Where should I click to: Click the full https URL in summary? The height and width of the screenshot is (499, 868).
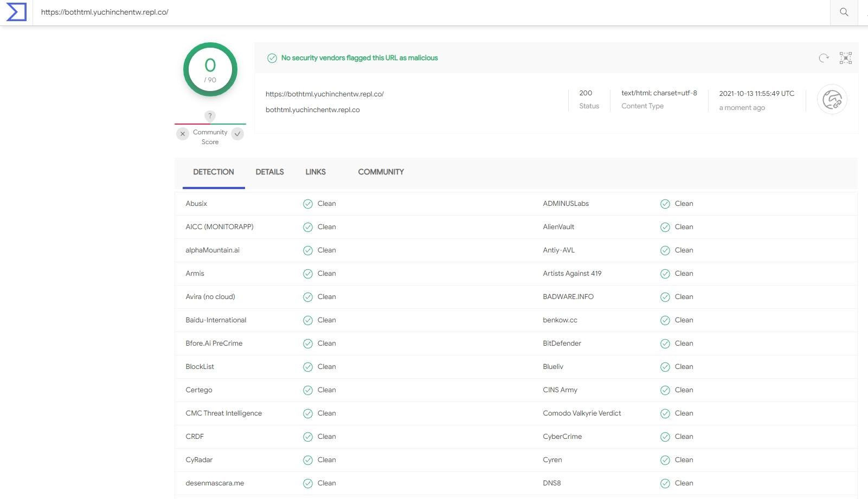coord(324,94)
